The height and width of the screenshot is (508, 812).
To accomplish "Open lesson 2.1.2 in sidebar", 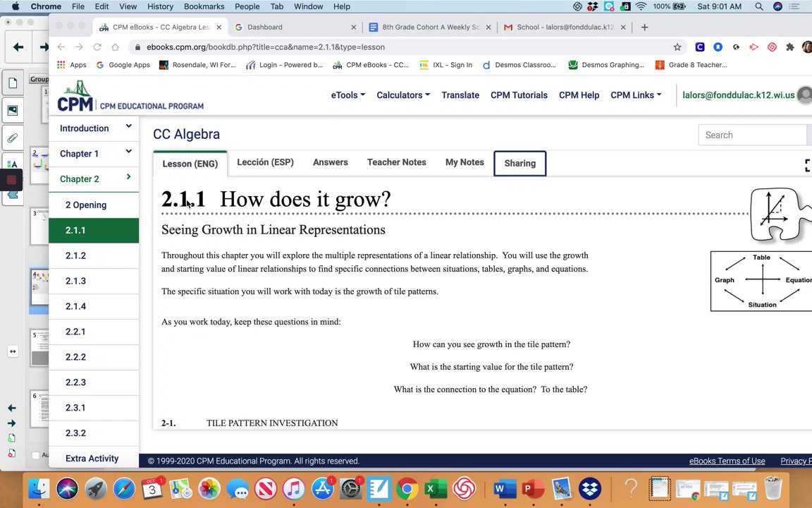I will pyautogui.click(x=94, y=255).
